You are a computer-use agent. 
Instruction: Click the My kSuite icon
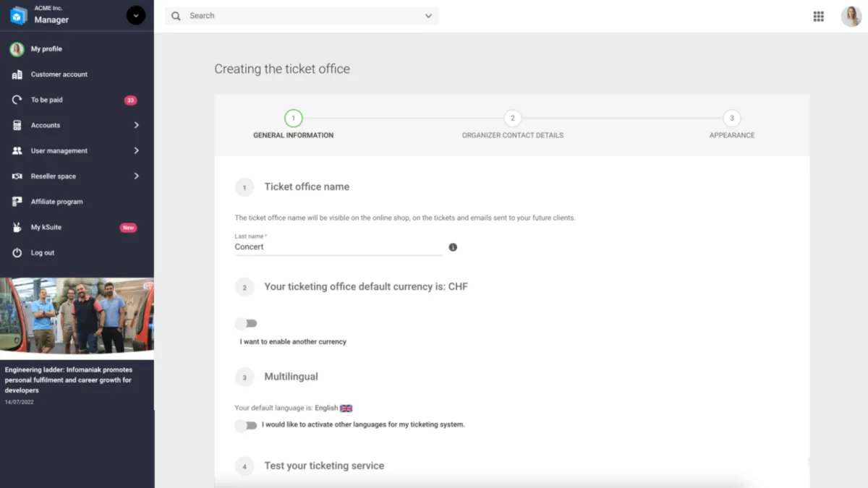pos(17,227)
